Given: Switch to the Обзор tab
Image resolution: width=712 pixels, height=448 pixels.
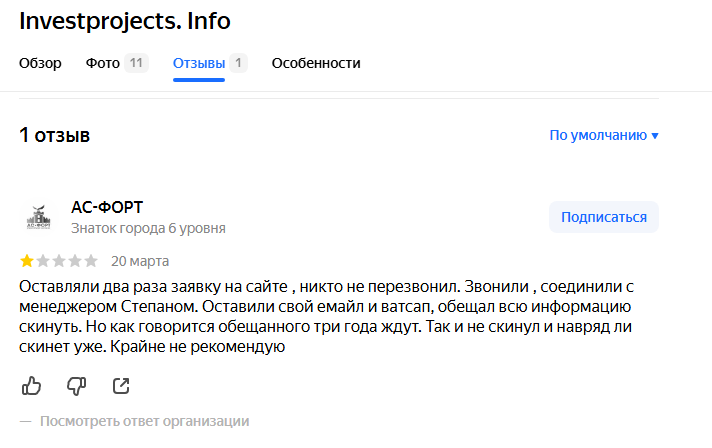Looking at the screenshot, I should 40,63.
